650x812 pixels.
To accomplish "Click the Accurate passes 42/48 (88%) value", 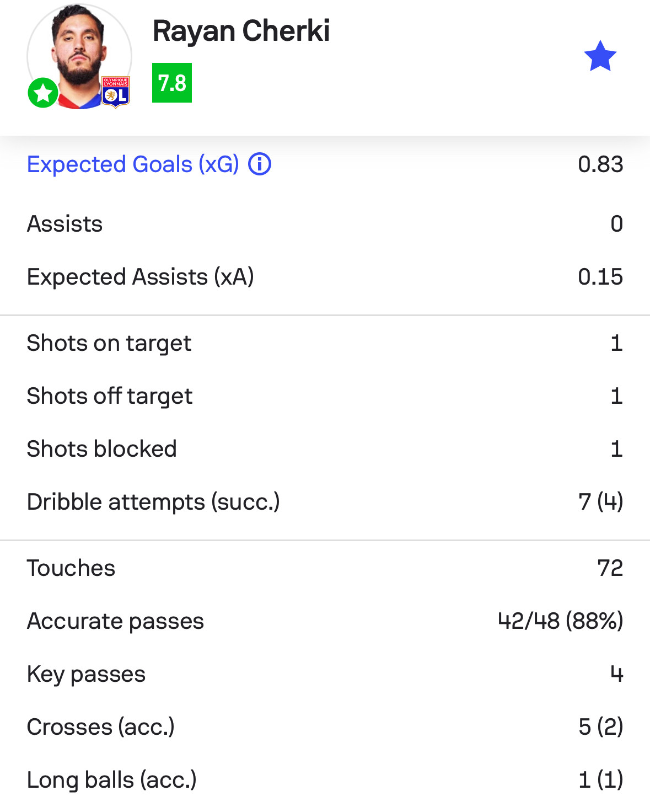I will tap(560, 621).
